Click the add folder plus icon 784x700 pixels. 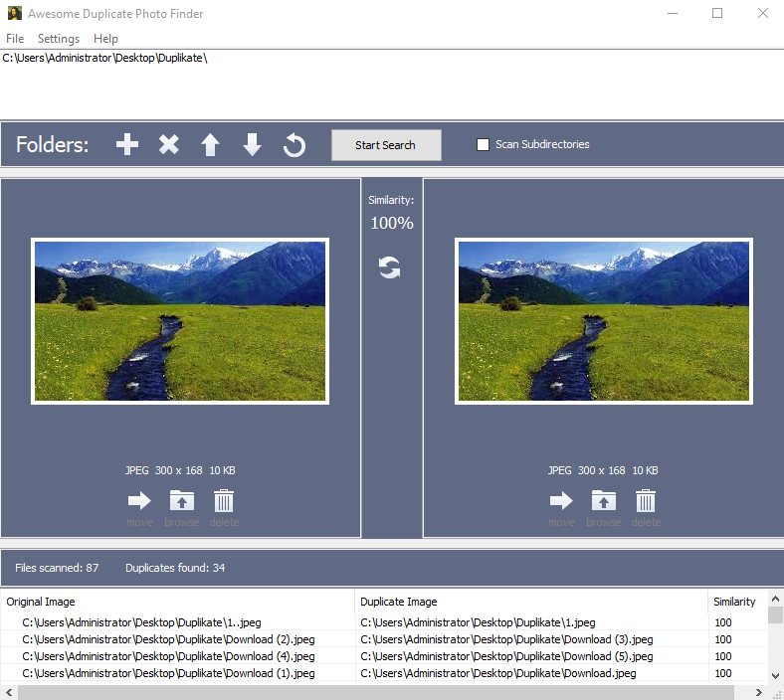127,145
